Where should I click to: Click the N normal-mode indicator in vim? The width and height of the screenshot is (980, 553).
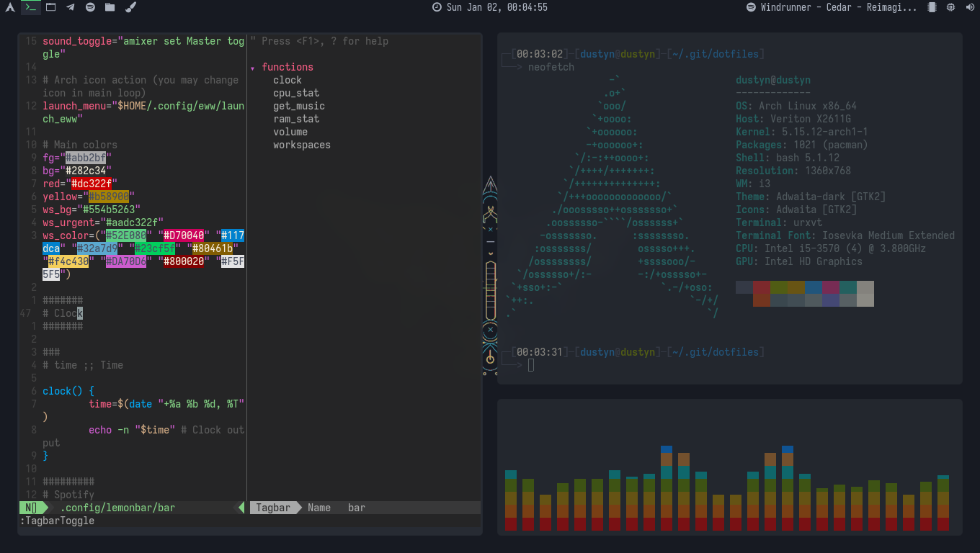pyautogui.click(x=31, y=508)
